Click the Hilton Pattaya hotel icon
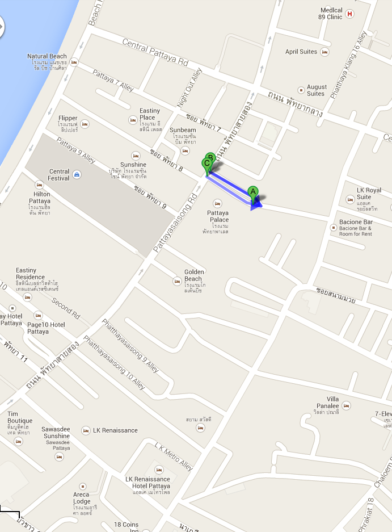This screenshot has height=532, width=392. pos(39,185)
